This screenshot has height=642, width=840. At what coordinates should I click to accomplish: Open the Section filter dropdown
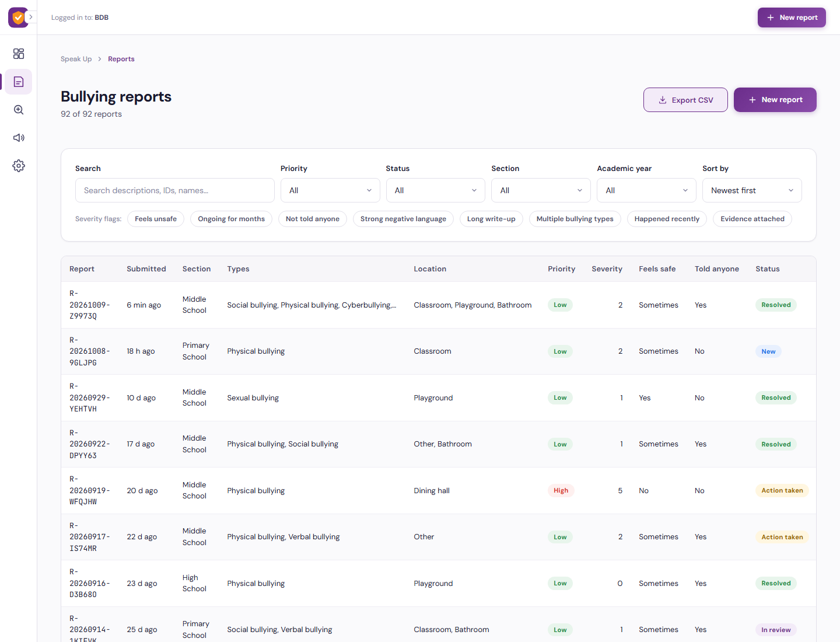[541, 190]
